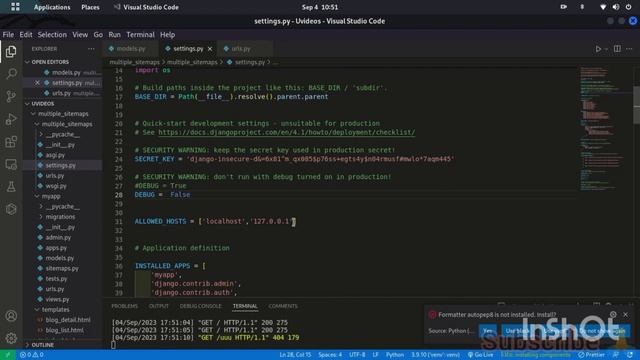Collapse the outer multiple_sitemaps folder

tap(63, 114)
